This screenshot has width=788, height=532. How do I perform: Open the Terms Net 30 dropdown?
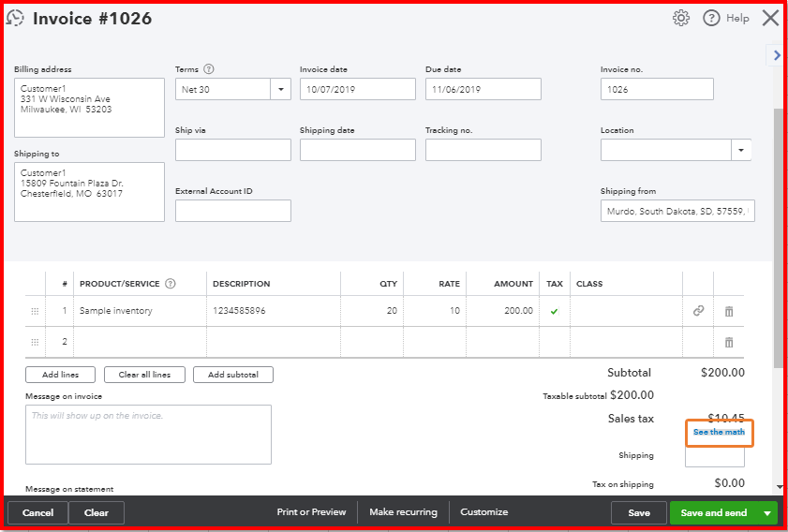(280, 89)
